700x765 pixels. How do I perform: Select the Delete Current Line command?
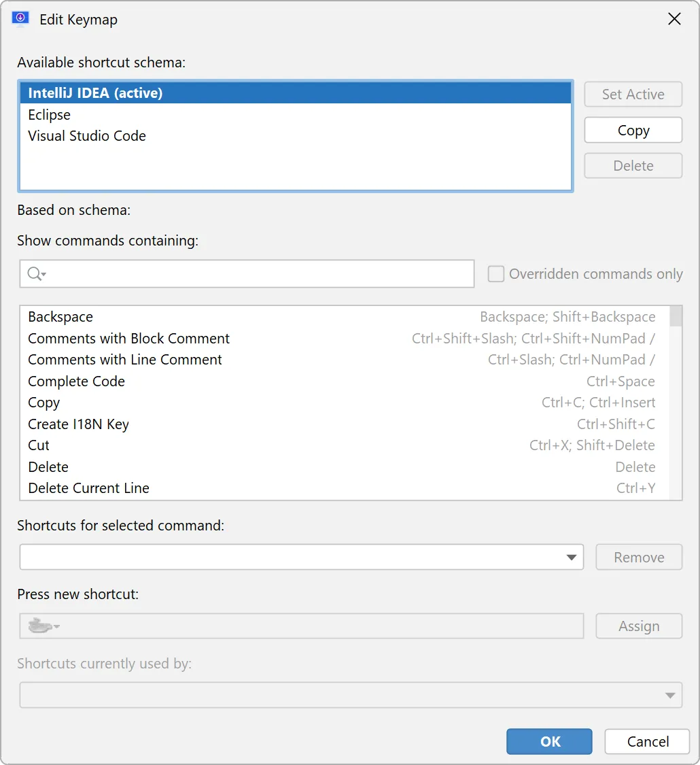tap(345, 488)
